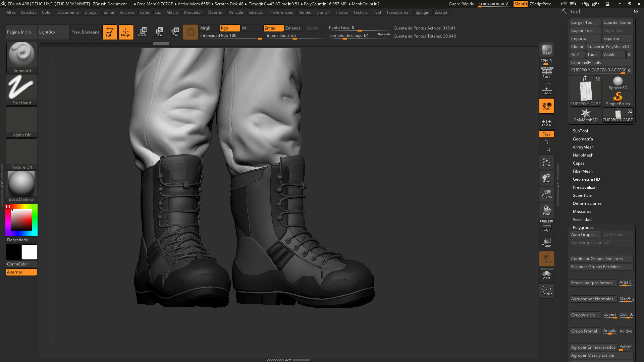Toggle PolyF line fill display
Screen dimensions: 644x362
tap(546, 226)
